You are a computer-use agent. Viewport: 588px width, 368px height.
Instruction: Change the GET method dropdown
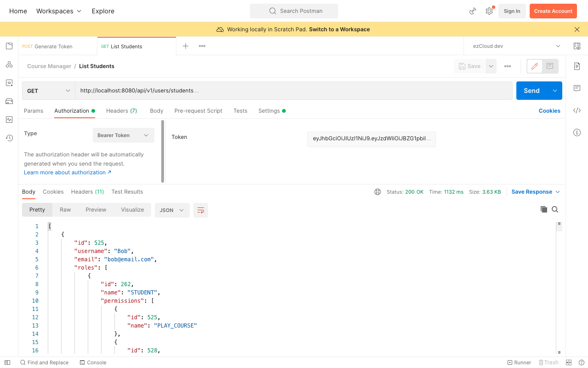coord(49,91)
